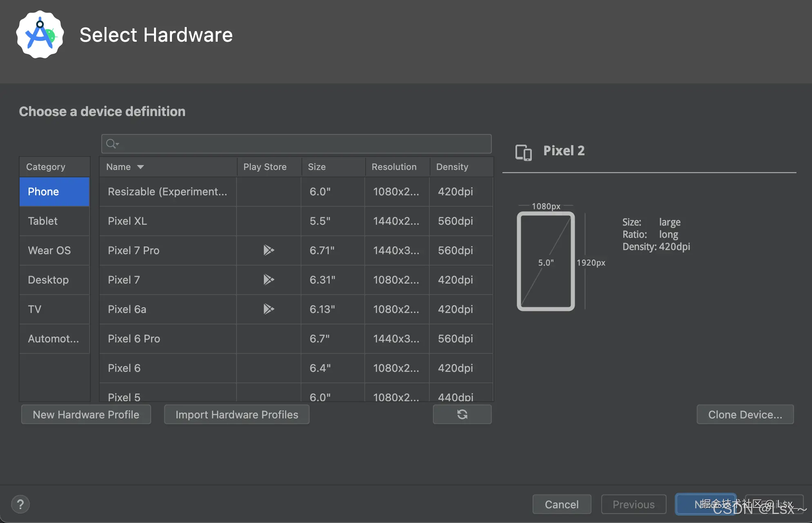Click the Next button

point(705,504)
